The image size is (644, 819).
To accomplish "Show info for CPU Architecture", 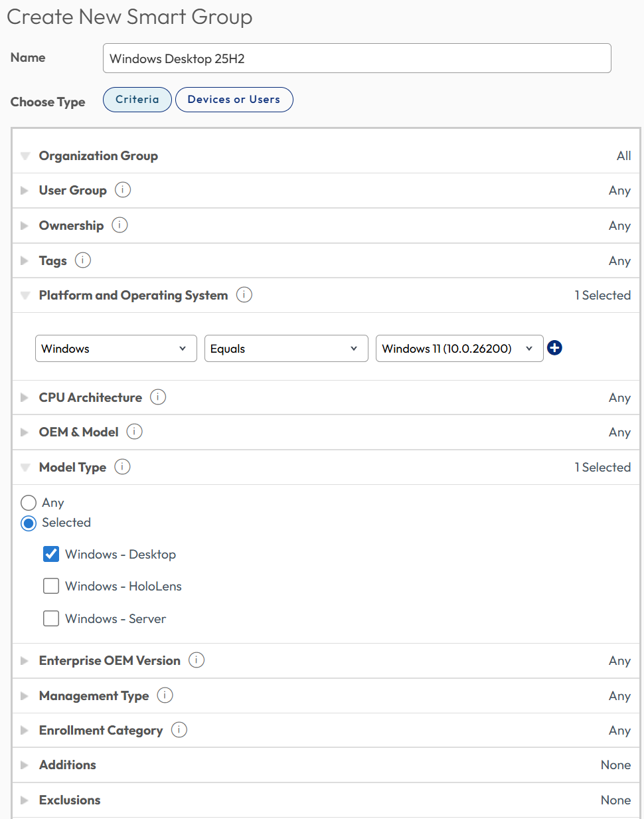I will pos(158,397).
